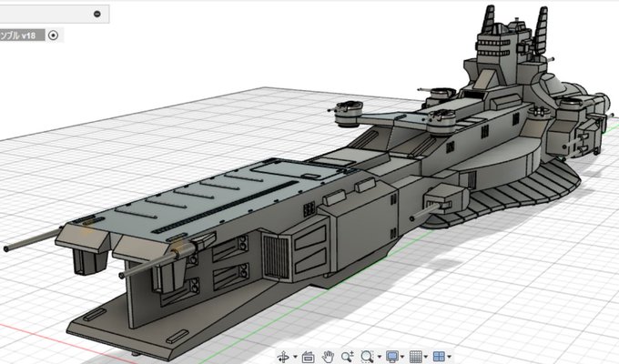
Task: Select the Orbit tool
Action: [283, 357]
